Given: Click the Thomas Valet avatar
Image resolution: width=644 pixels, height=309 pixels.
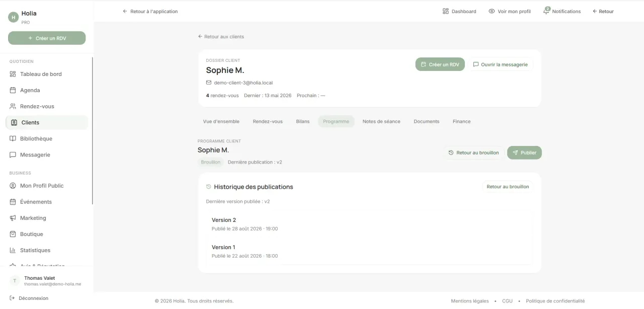Looking at the screenshot, I should [15, 281].
